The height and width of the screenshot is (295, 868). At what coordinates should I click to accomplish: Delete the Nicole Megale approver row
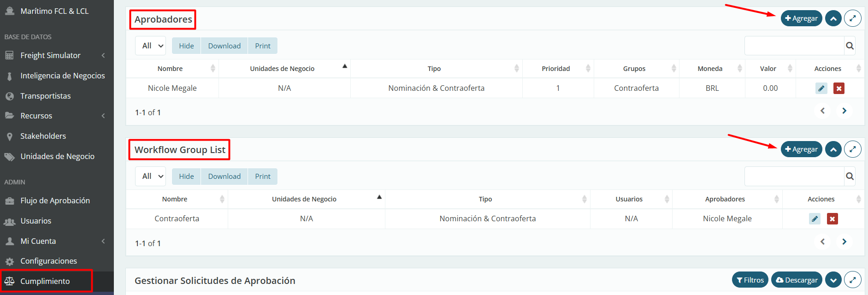pyautogui.click(x=838, y=88)
